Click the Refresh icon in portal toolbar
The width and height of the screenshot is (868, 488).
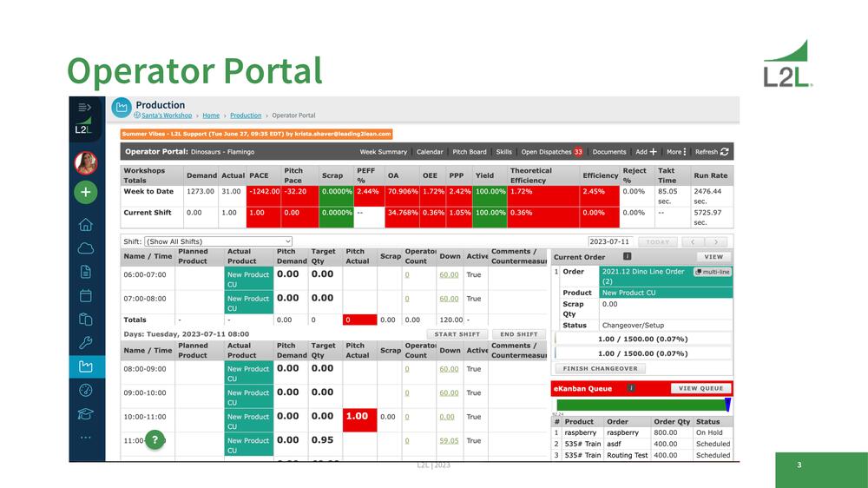(x=725, y=152)
